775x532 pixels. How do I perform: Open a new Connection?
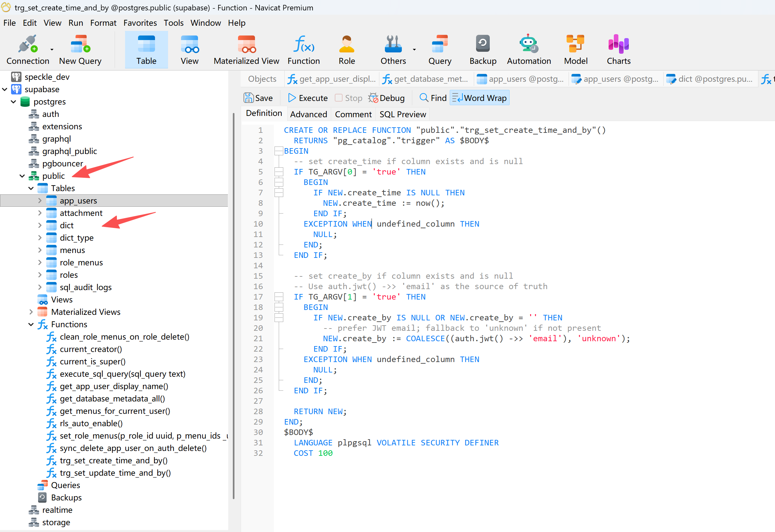pyautogui.click(x=28, y=49)
